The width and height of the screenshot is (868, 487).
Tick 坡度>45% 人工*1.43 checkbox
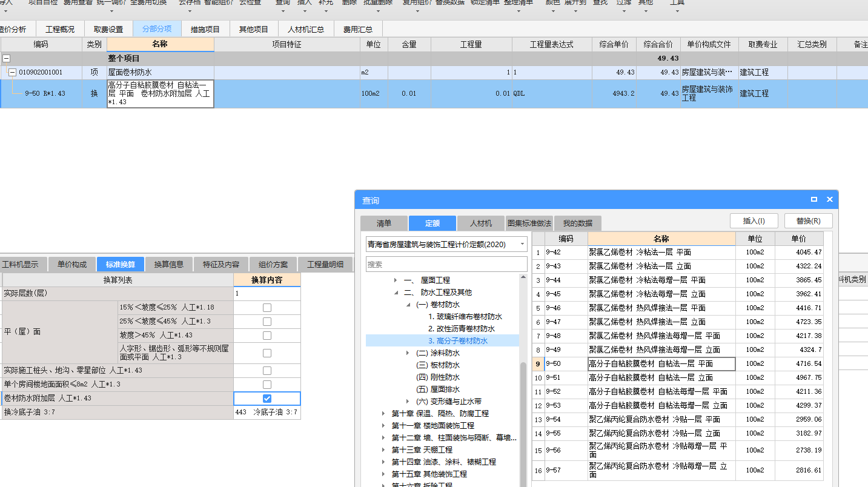click(267, 336)
